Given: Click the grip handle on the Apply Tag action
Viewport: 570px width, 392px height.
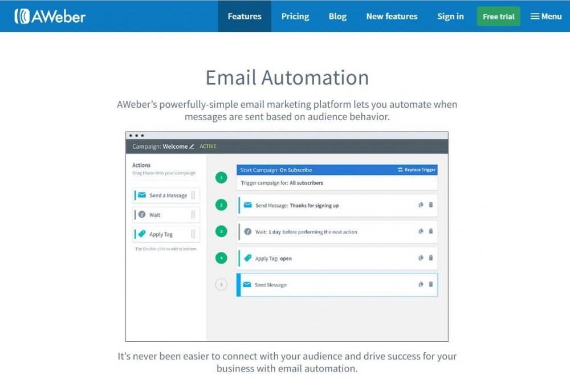Looking at the screenshot, I should click(x=193, y=234).
